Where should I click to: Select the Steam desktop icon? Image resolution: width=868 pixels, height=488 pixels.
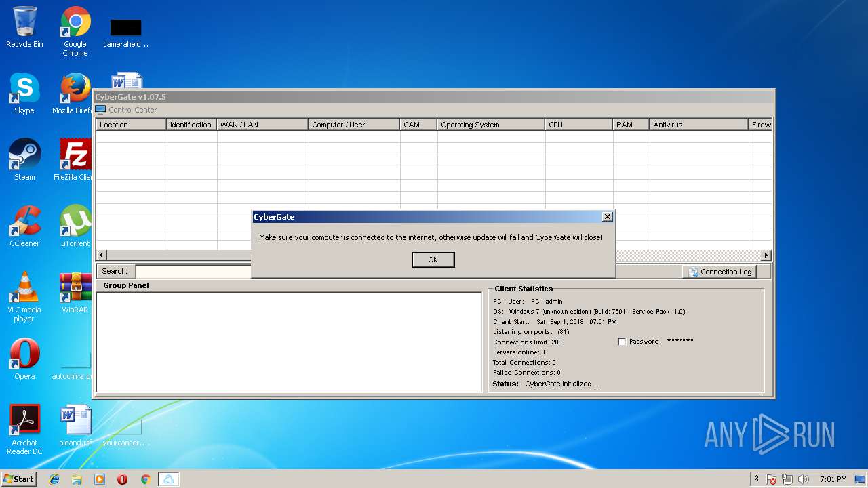[x=24, y=160]
